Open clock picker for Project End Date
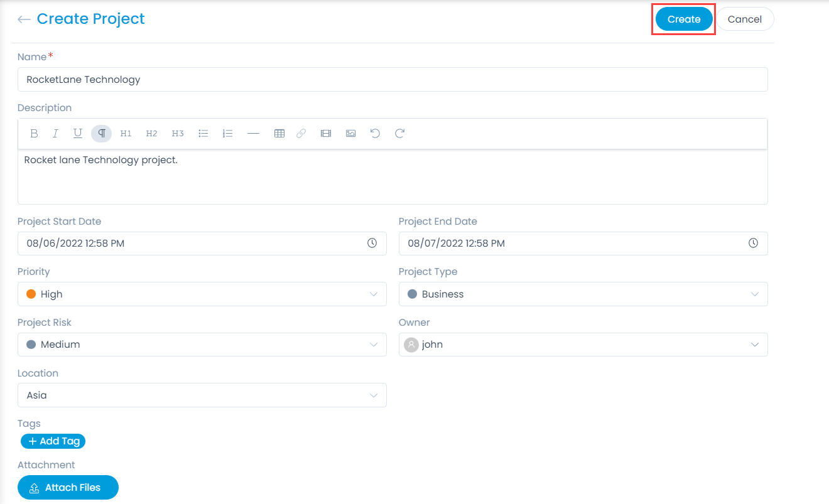829x504 pixels. point(753,243)
